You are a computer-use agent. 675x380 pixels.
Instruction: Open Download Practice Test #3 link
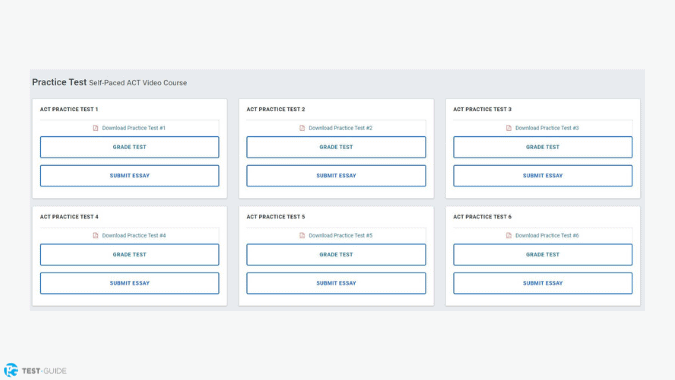547,128
